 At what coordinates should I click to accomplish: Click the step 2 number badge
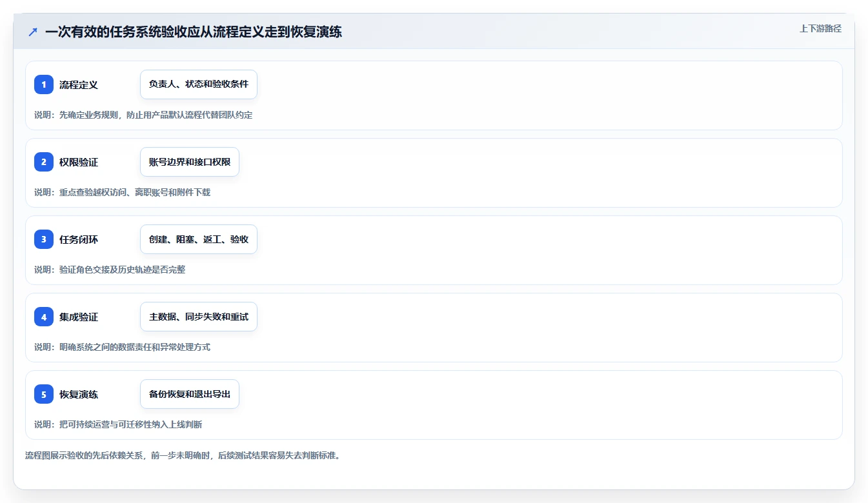[x=44, y=162]
